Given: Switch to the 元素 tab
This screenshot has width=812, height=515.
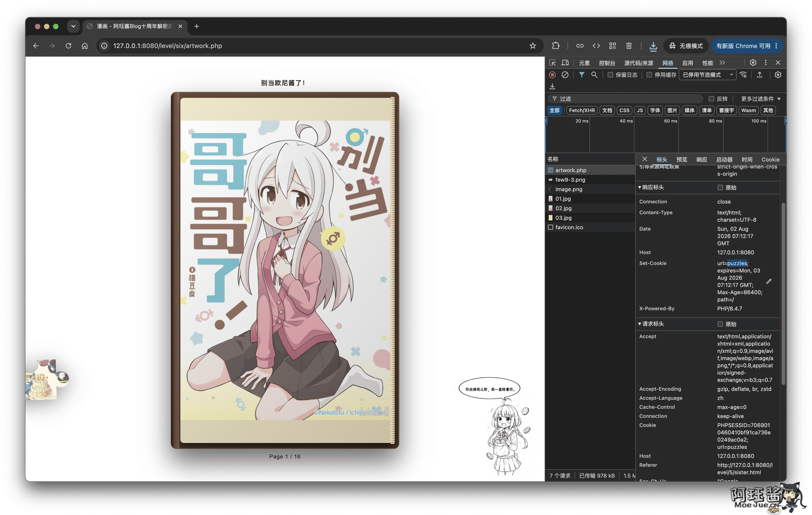Looking at the screenshot, I should (x=584, y=63).
